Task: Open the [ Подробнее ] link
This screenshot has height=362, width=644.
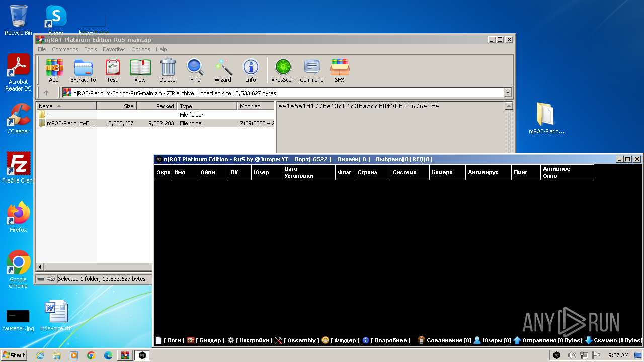Action: pyautogui.click(x=391, y=340)
